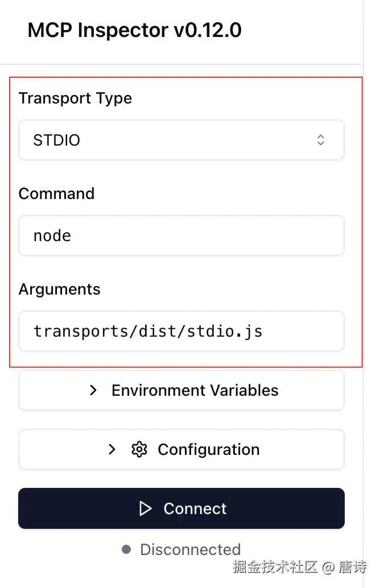Viewport: 380px width, 588px height.
Task: Click the Disconnected status text
Action: [x=190, y=550]
